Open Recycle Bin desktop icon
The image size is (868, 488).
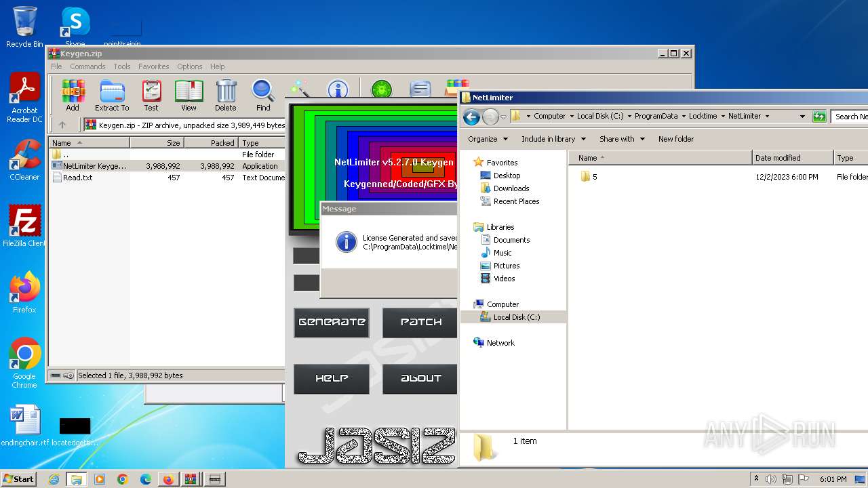(24, 26)
